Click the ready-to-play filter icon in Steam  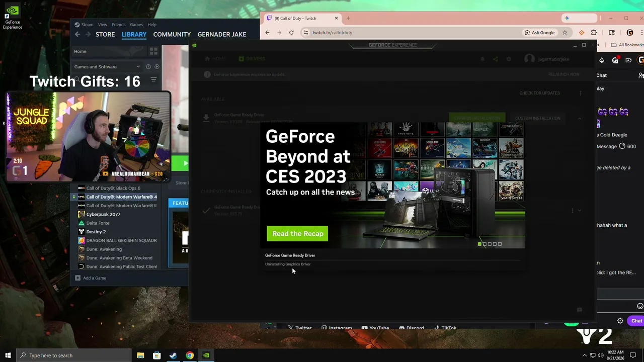point(157,66)
